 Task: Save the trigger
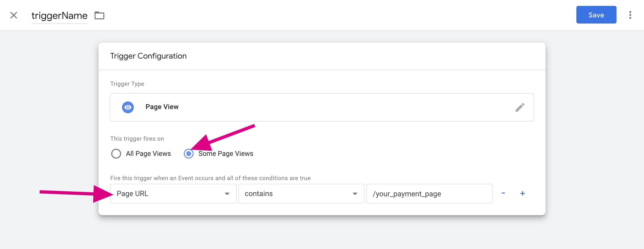coord(596,15)
